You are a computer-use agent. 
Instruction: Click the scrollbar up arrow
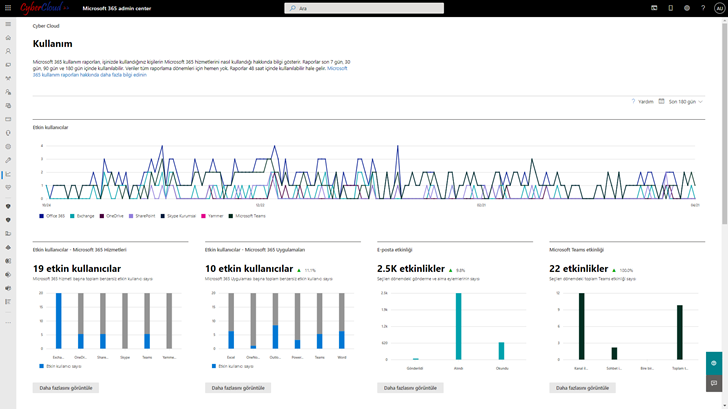click(724, 20)
